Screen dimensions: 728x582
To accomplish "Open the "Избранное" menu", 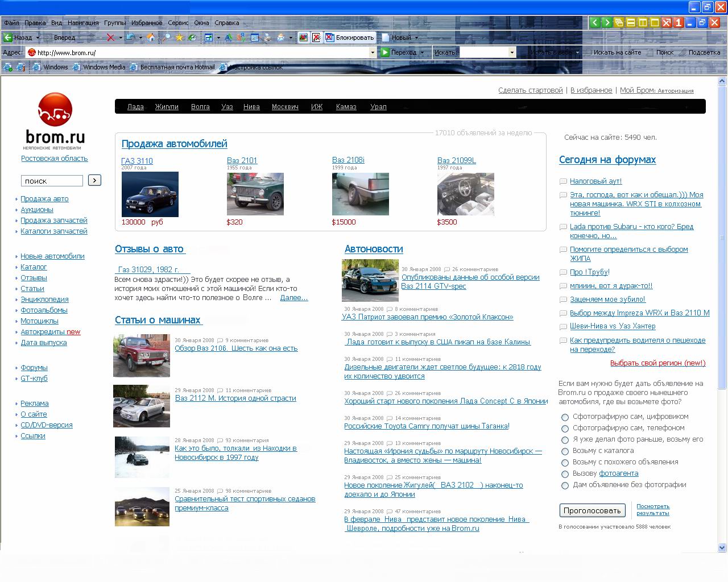I will pos(147,23).
